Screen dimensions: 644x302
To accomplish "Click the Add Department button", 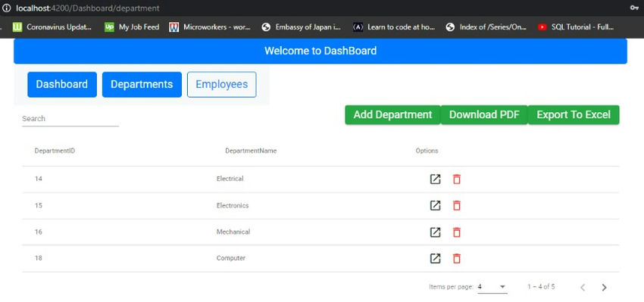I will (392, 115).
